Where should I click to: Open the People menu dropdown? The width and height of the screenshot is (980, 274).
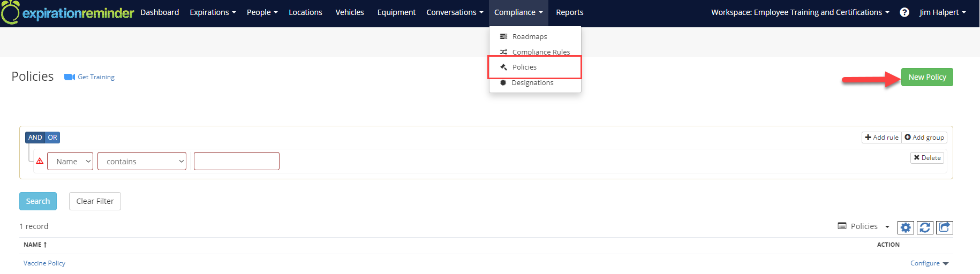(x=262, y=12)
